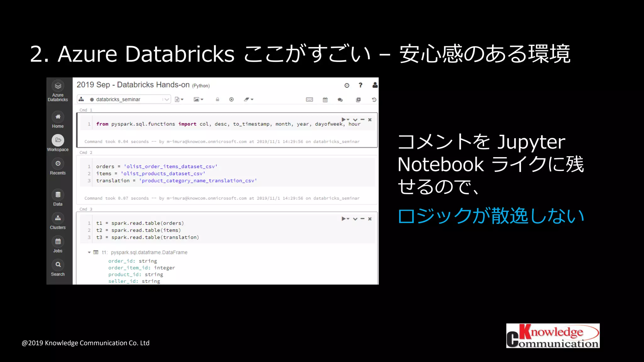Show keyboard shortcuts icon
This screenshot has width=644, height=362.
[309, 100]
